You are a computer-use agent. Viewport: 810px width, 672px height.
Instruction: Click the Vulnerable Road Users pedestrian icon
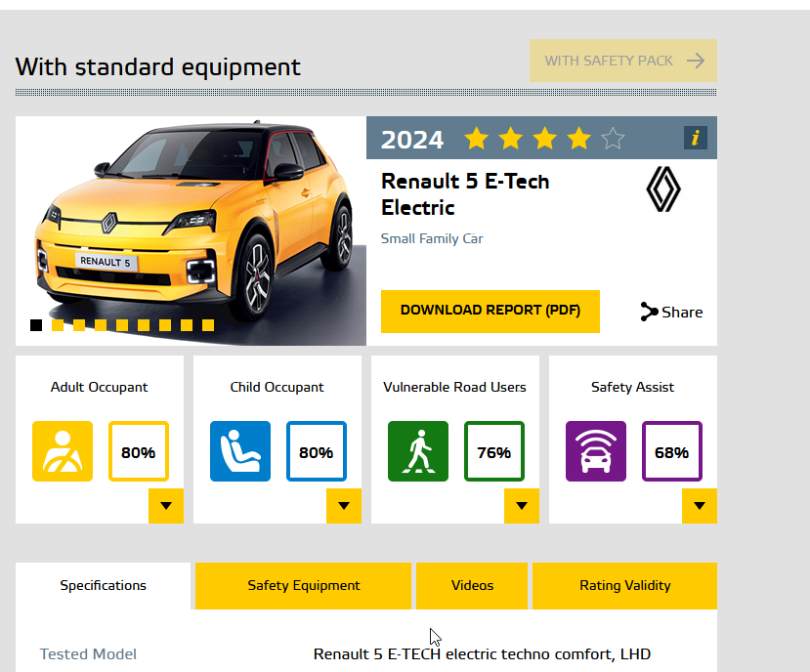pos(418,451)
